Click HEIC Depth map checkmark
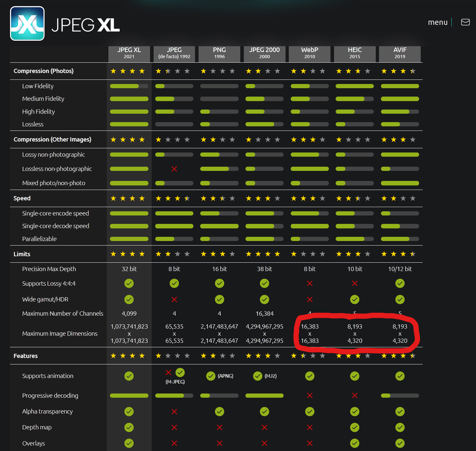Screen dimensions: 476x451 click(355, 427)
